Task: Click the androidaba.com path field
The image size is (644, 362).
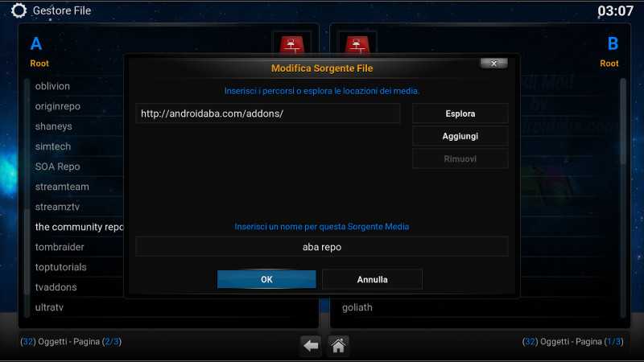Action: click(268, 113)
